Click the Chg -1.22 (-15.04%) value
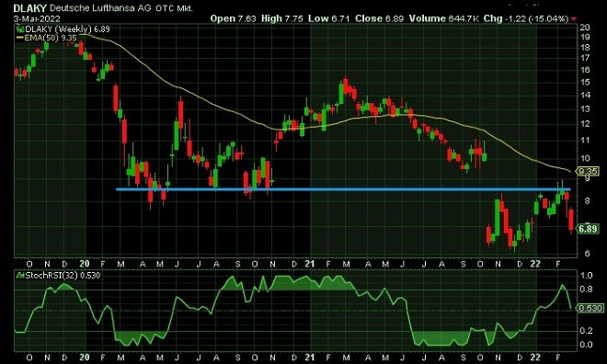The image size is (607, 364). pyautogui.click(x=526, y=18)
